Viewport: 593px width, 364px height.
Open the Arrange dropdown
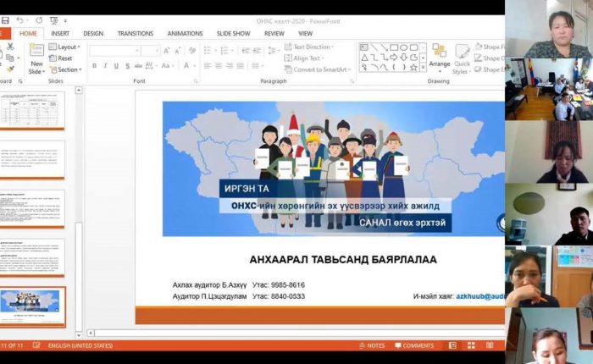point(440,58)
